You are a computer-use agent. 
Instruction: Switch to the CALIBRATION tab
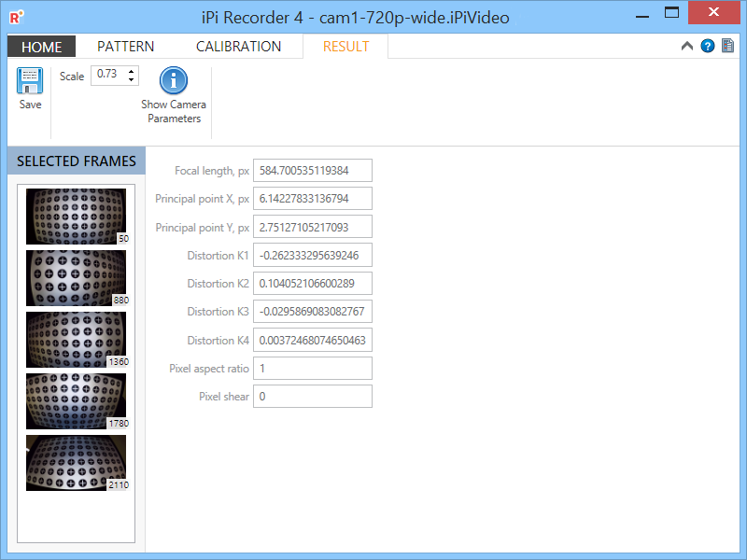239,47
